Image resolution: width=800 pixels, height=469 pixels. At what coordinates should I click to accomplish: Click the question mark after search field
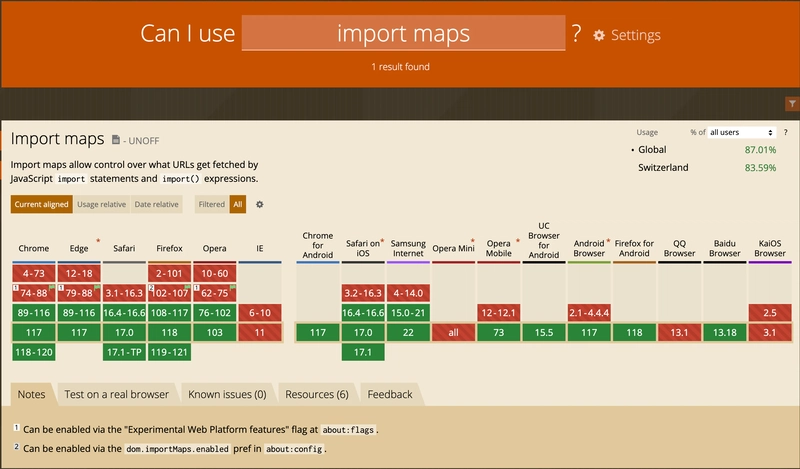(x=577, y=34)
